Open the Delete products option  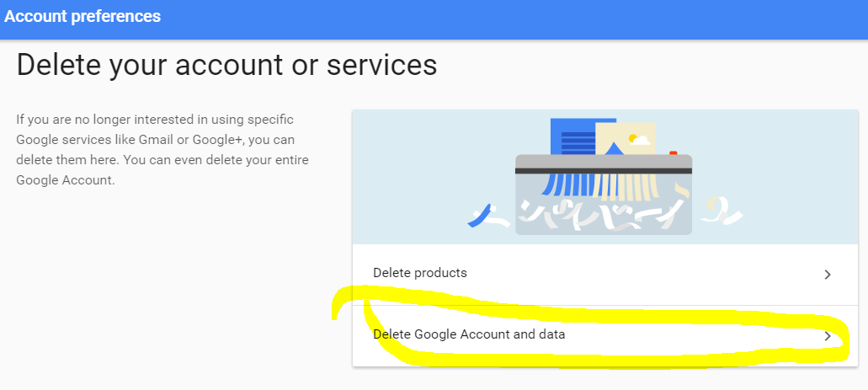pos(605,275)
